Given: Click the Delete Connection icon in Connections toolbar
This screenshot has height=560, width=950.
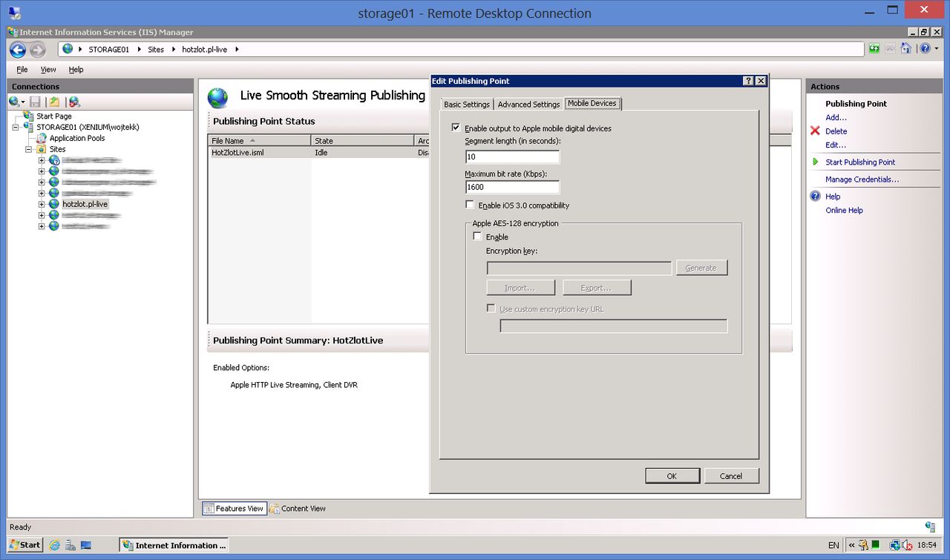Looking at the screenshot, I should (74, 102).
